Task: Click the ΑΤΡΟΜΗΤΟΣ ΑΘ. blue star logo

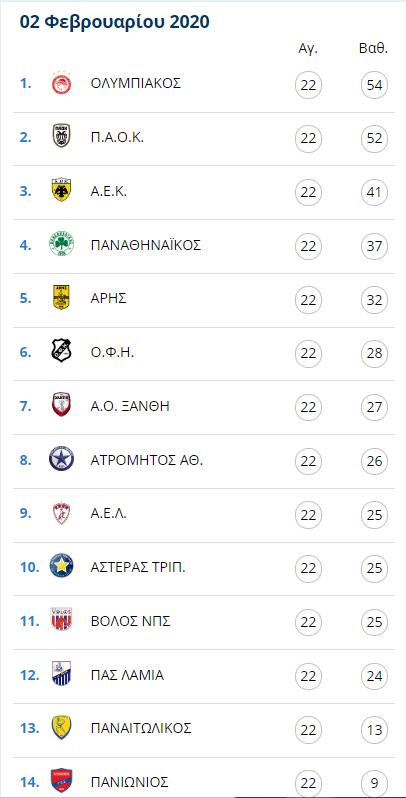Action: [62, 460]
